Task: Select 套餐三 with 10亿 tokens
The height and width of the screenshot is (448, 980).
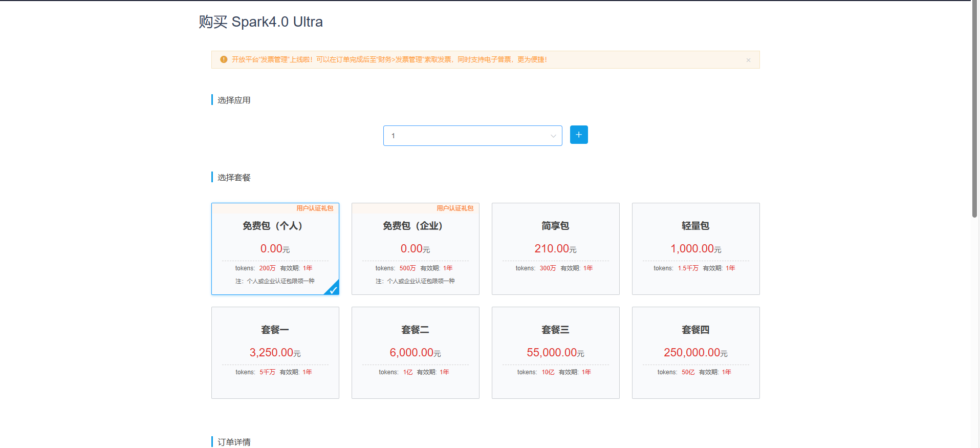Action: tap(555, 352)
